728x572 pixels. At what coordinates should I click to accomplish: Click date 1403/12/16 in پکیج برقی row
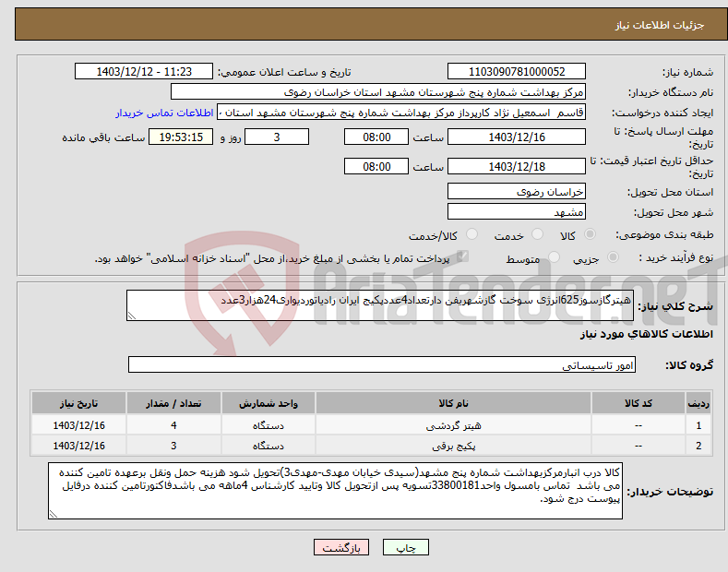[78, 446]
